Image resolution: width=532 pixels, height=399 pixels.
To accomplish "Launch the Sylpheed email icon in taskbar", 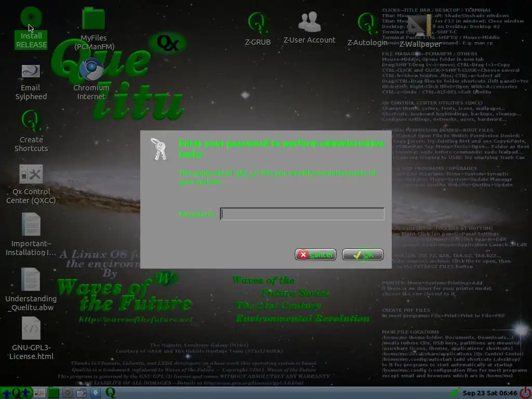I will pyautogui.click(x=82, y=393).
